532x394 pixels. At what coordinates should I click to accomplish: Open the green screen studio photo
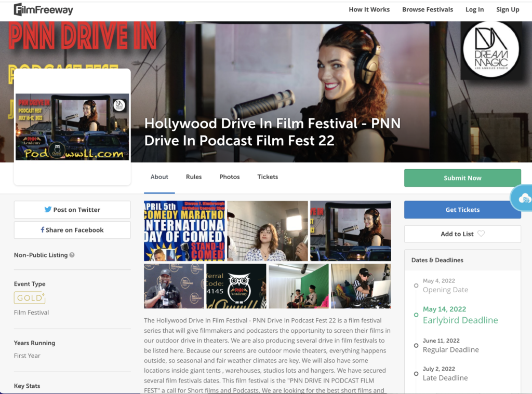299,286
